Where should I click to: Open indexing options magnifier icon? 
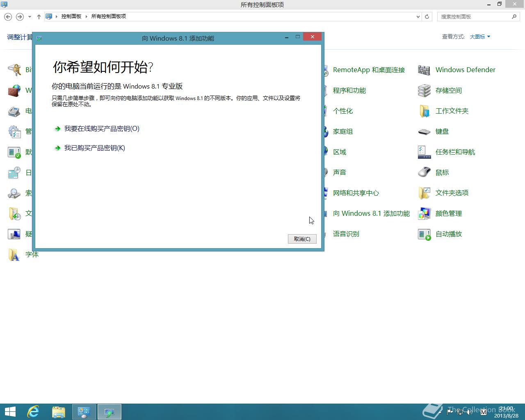click(14, 193)
